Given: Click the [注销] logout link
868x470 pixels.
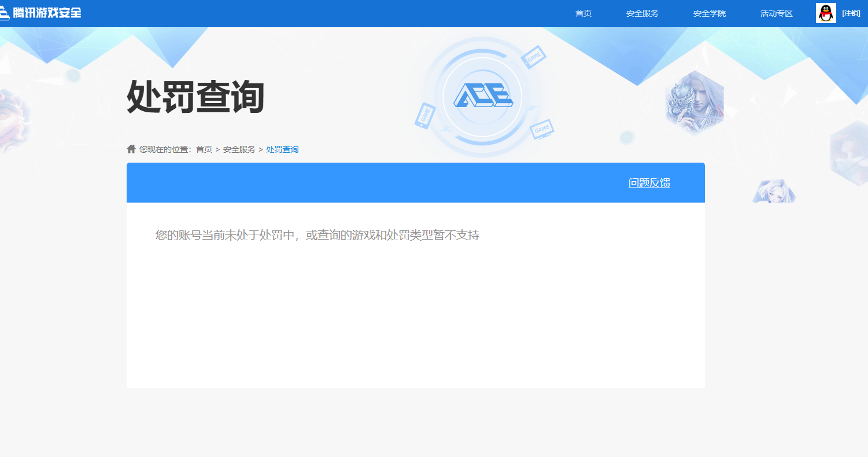Looking at the screenshot, I should pos(851,12).
